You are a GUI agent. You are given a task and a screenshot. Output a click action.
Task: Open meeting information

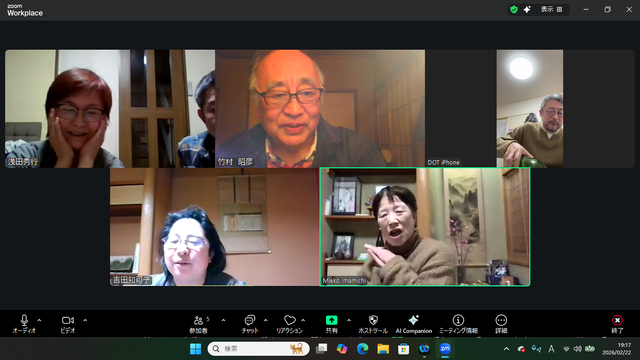[x=458, y=324]
